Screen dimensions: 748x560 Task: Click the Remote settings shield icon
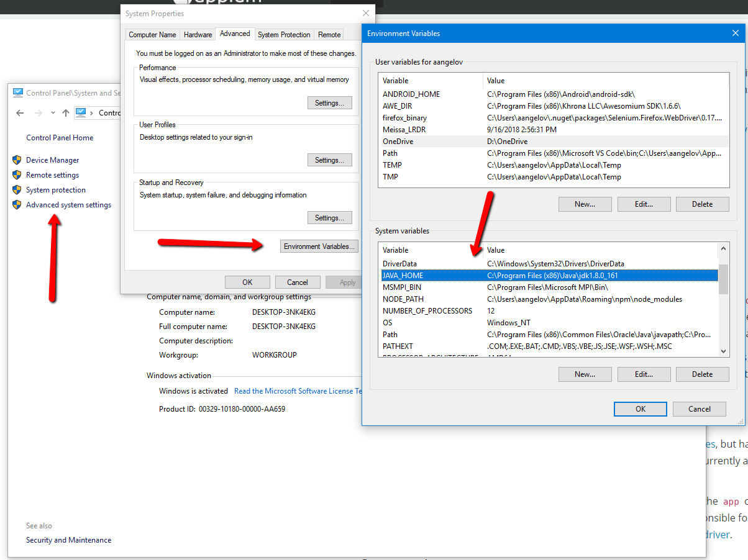point(17,174)
